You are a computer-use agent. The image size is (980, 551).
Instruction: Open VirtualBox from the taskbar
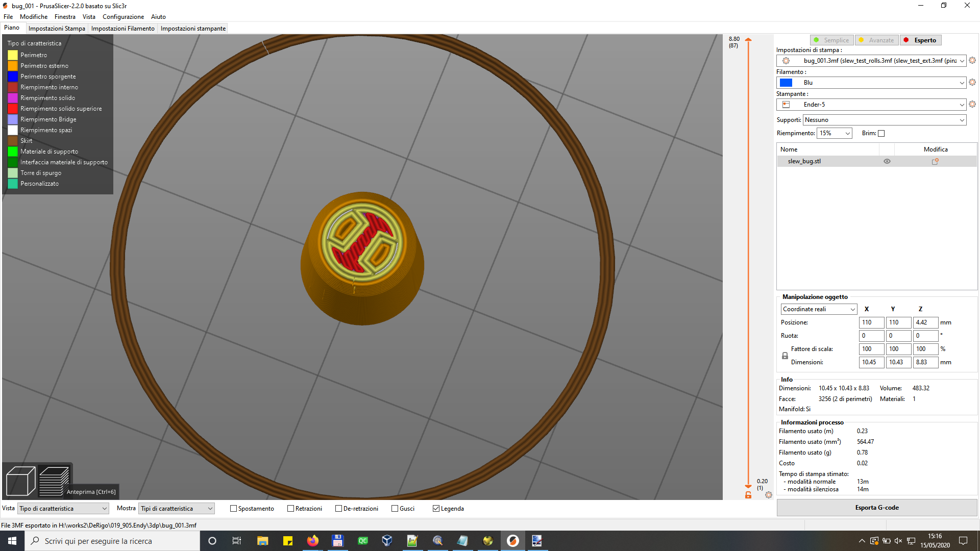click(387, 541)
